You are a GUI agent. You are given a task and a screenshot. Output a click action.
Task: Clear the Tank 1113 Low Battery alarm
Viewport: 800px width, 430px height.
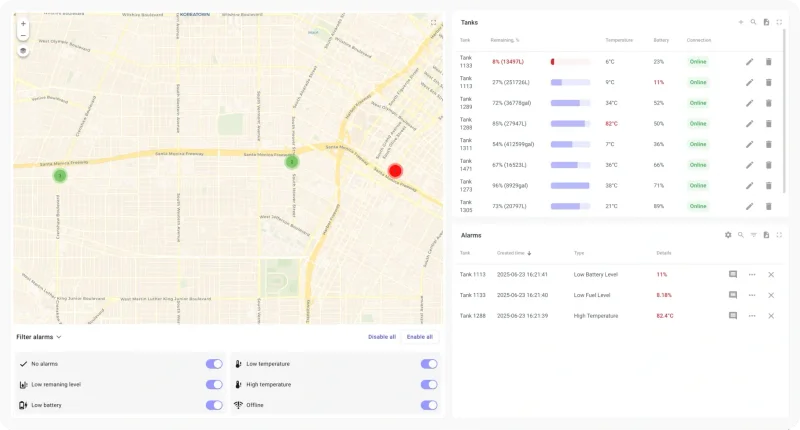coord(771,274)
